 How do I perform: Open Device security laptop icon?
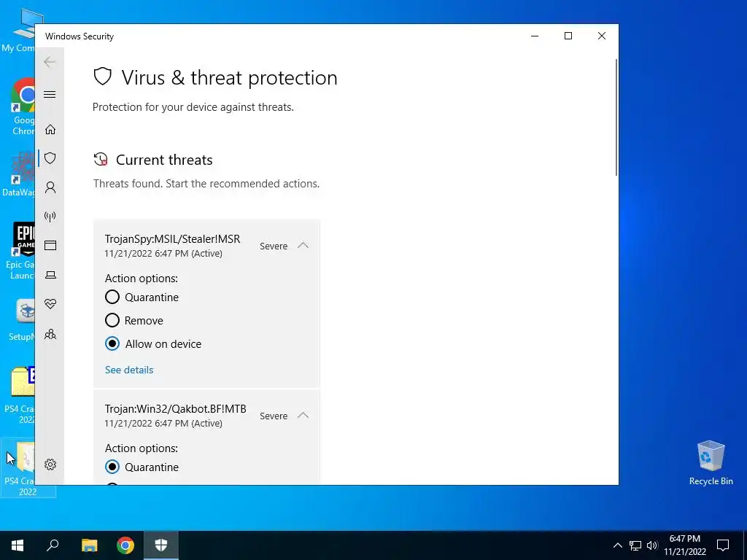point(50,275)
